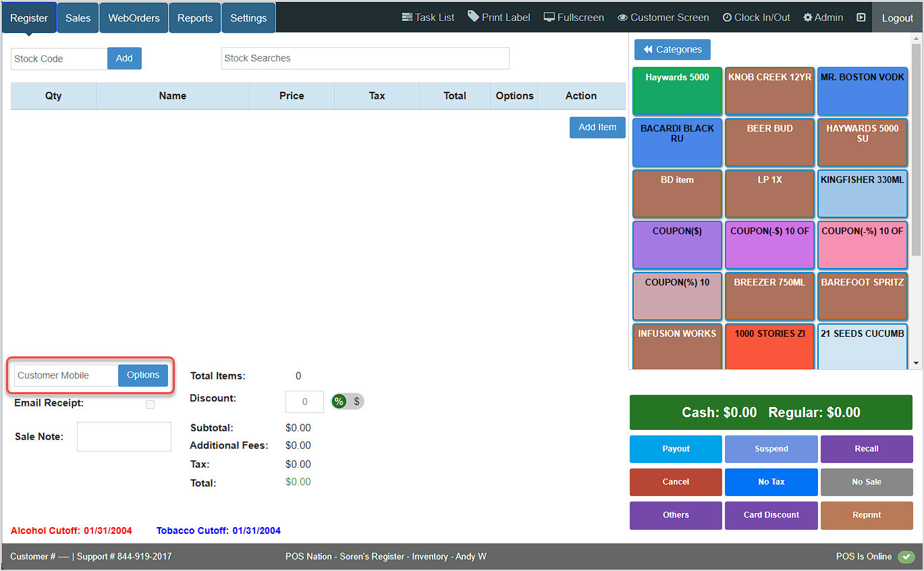Suspend the current sale

pos(771,449)
